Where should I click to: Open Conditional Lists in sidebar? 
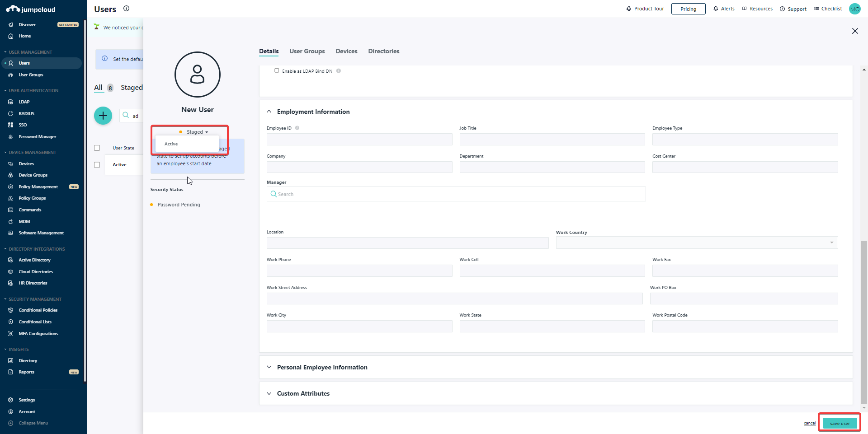point(35,322)
